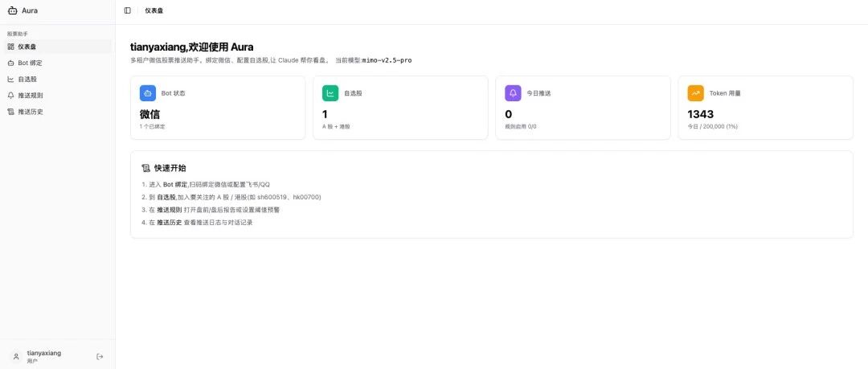The image size is (868, 369).
Task: Click the Bot 绑定 robot icon in sidebar
Action: click(x=10, y=64)
